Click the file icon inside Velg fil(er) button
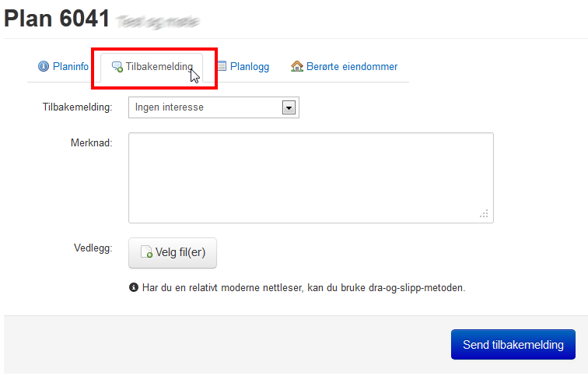The height and width of the screenshot is (376, 588). 146,253
